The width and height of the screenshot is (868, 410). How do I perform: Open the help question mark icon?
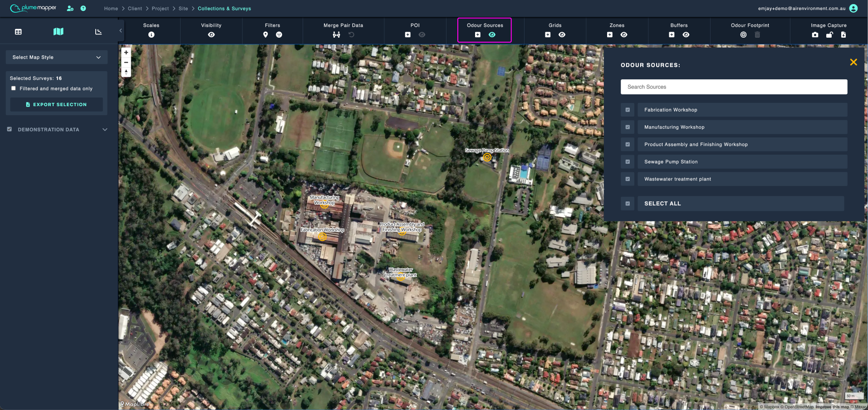pos(83,8)
